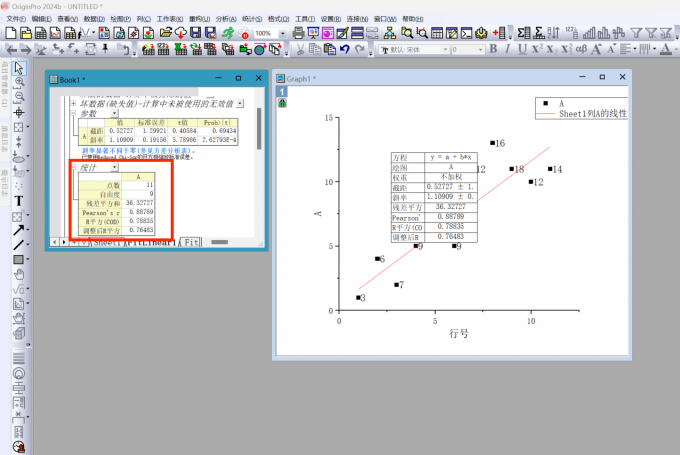Decrease font size with small A icon

click(x=611, y=49)
